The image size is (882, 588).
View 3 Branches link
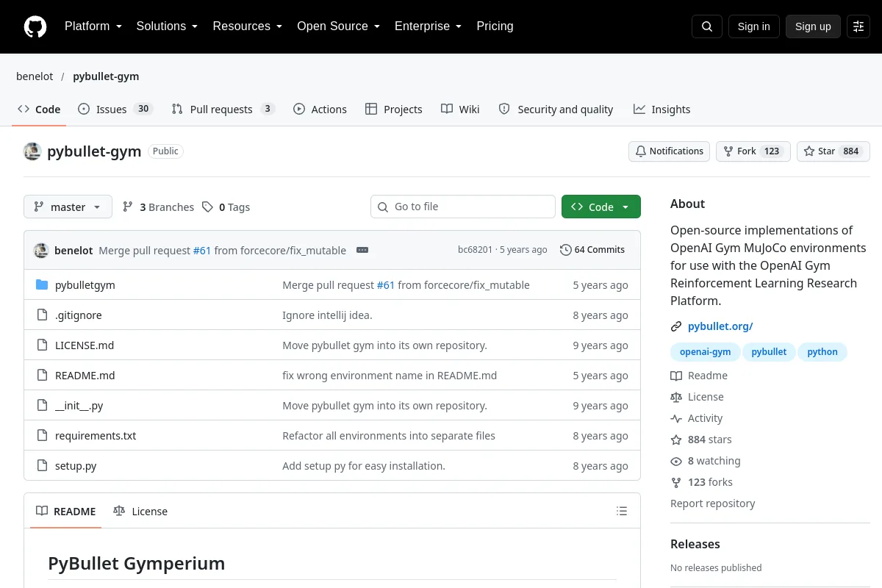pos(158,207)
